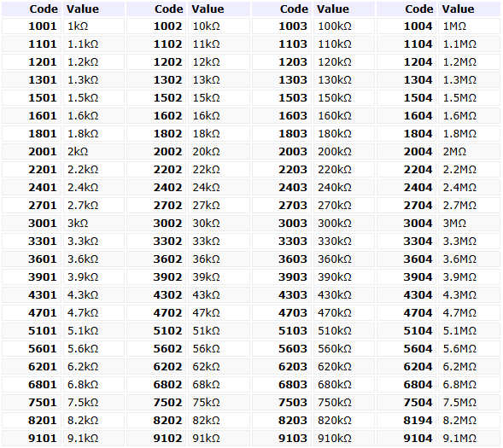503x448 pixels.
Task: Select code 5103
Action: (281, 331)
